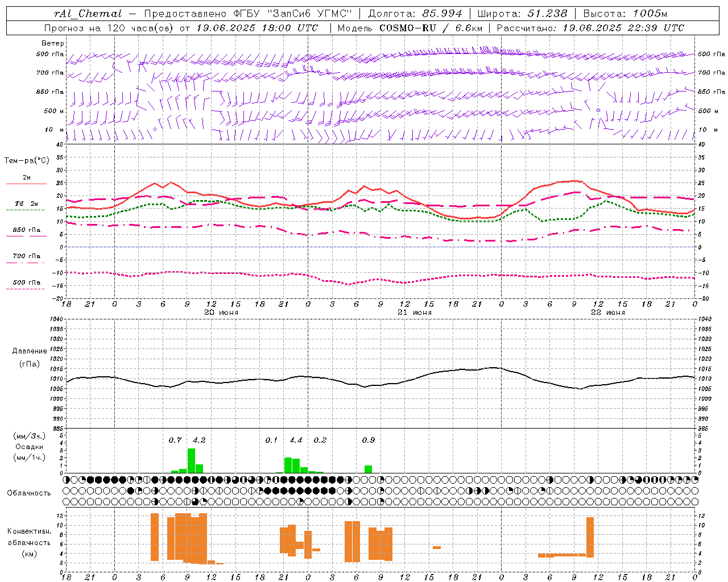Click the solid line sample under the 2м legend
Viewport: 728px width, 582px height.
(26, 184)
